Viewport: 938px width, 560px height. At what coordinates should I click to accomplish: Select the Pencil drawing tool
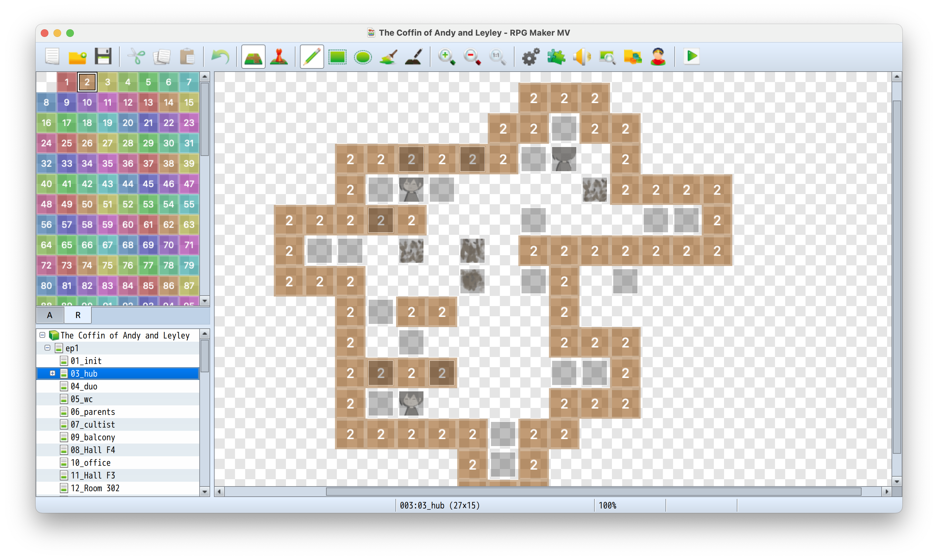(x=311, y=57)
